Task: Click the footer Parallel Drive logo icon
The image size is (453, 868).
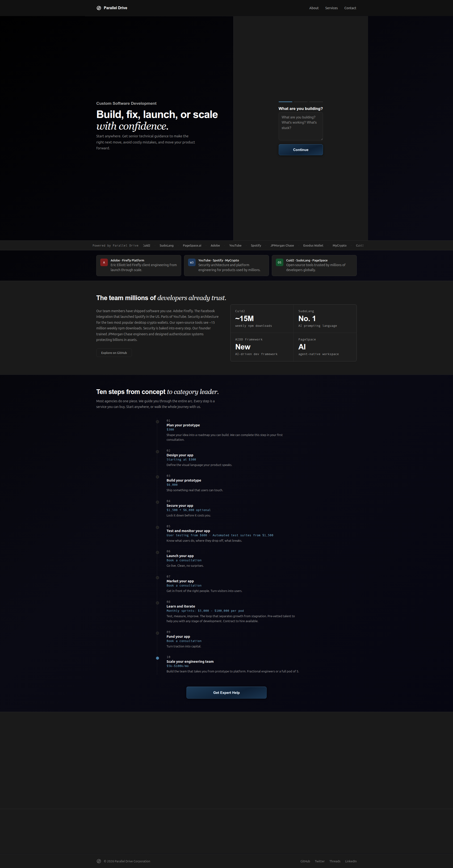Action: [x=99, y=861]
